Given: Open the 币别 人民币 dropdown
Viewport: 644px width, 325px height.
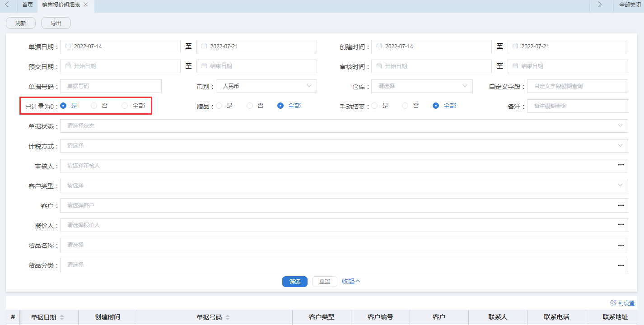Looking at the screenshot, I should 266,86.
